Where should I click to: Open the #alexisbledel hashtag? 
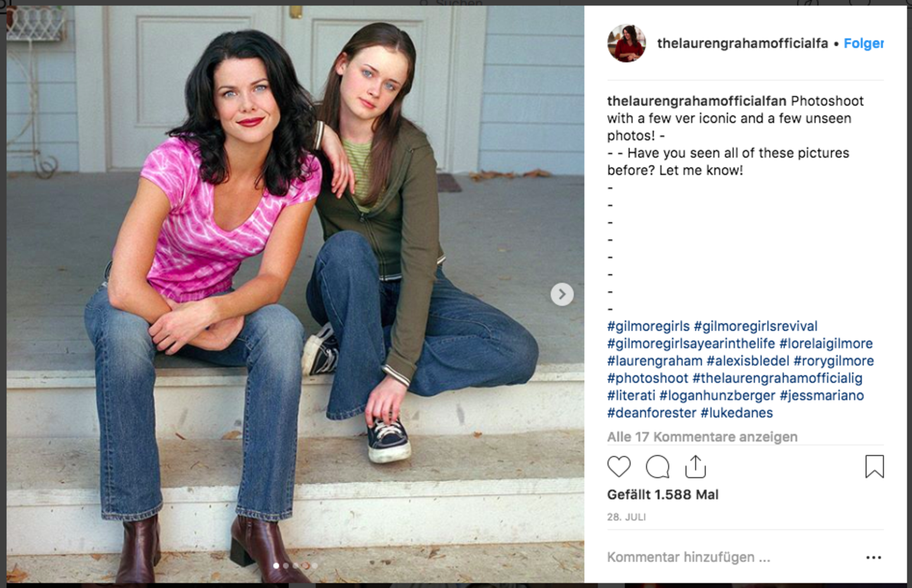click(747, 361)
